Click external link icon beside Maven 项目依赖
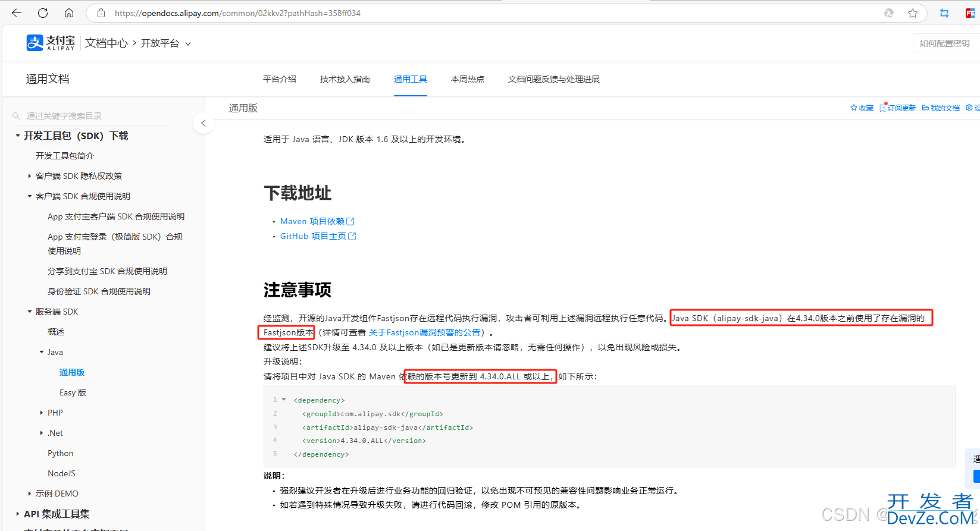 point(350,221)
